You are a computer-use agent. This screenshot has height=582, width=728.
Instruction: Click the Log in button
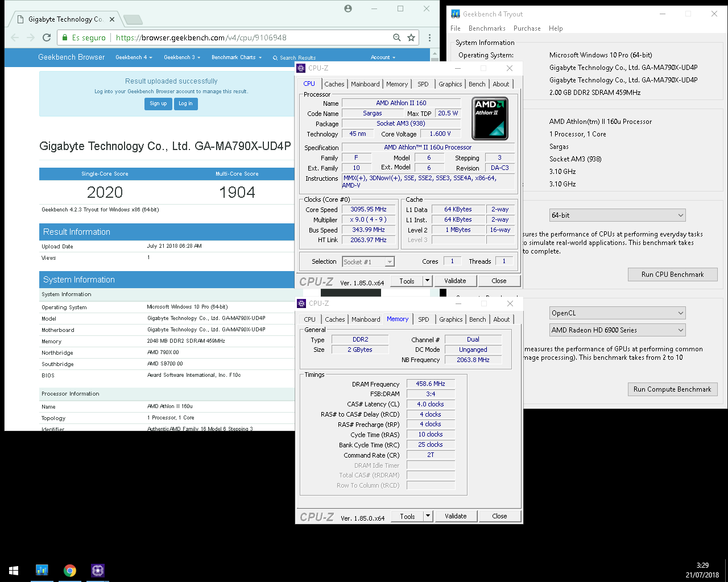[185, 104]
